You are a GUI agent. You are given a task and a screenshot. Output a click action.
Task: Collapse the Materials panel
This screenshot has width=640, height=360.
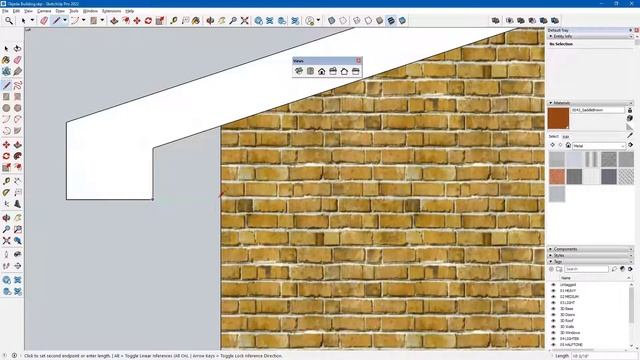pos(551,103)
